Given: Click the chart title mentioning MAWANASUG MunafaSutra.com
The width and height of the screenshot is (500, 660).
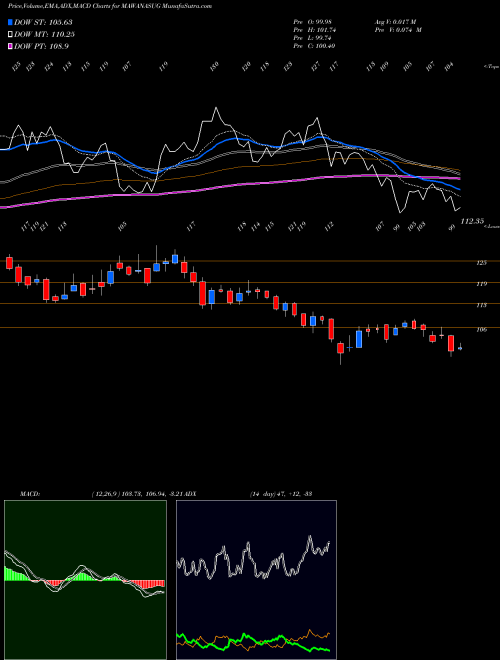Looking at the screenshot, I should pos(110,6).
